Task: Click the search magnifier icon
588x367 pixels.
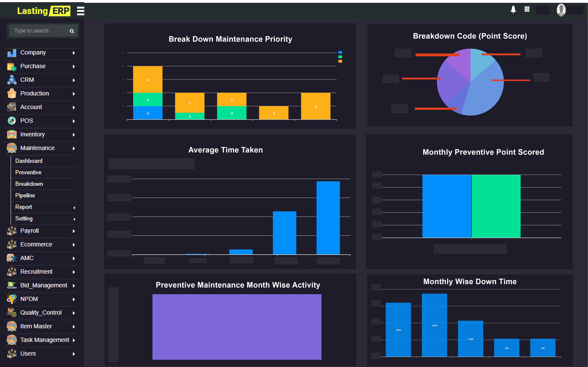Action: (72, 31)
